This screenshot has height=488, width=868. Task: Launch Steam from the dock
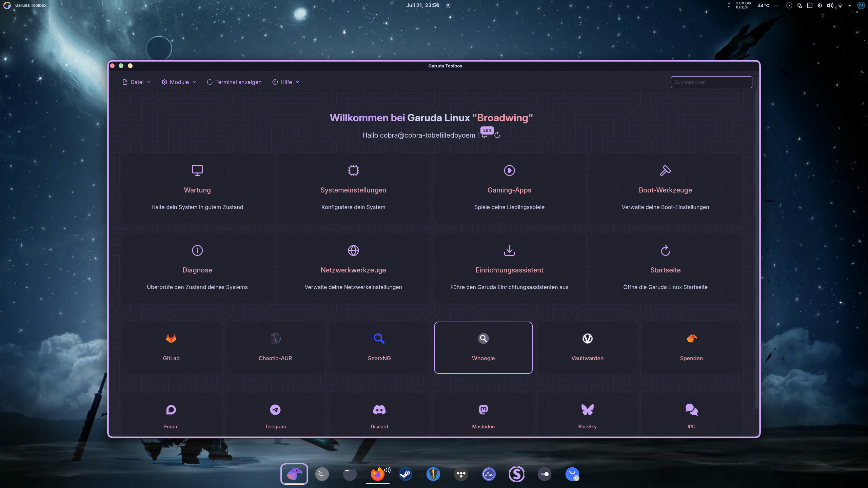pos(405,474)
